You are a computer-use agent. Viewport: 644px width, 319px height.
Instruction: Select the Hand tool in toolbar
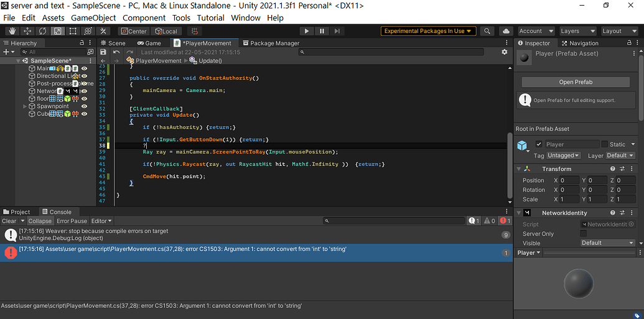(12, 31)
